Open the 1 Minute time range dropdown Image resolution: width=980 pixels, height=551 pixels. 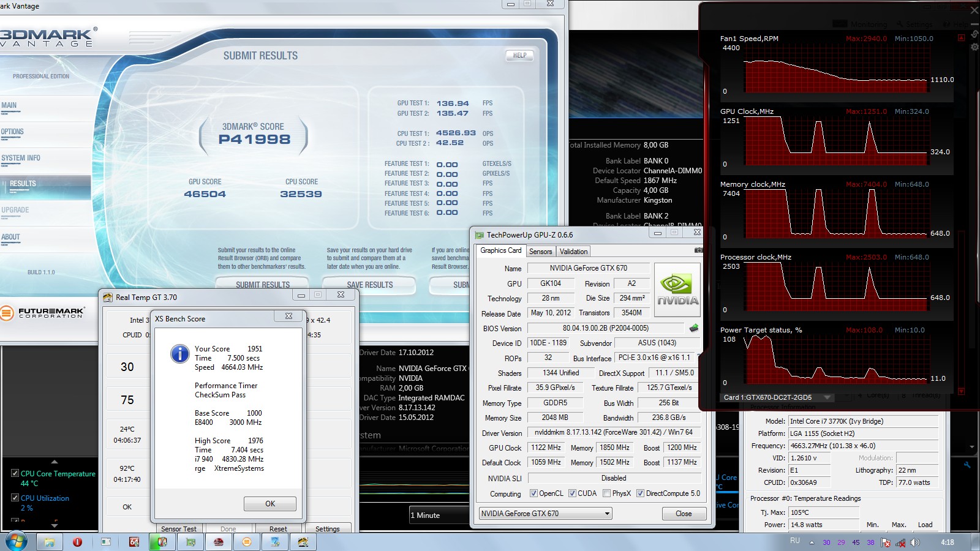tap(439, 515)
